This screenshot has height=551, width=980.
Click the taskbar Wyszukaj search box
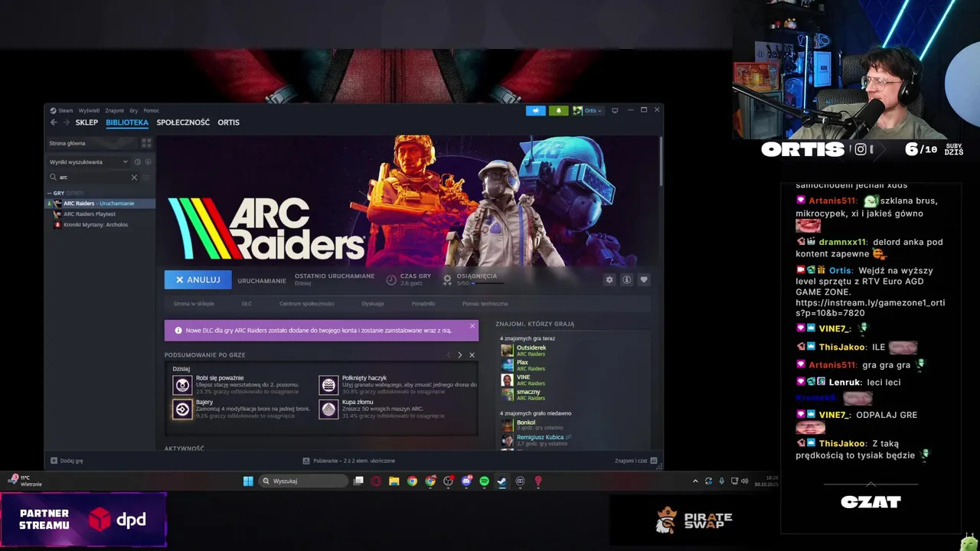pyautogui.click(x=302, y=481)
